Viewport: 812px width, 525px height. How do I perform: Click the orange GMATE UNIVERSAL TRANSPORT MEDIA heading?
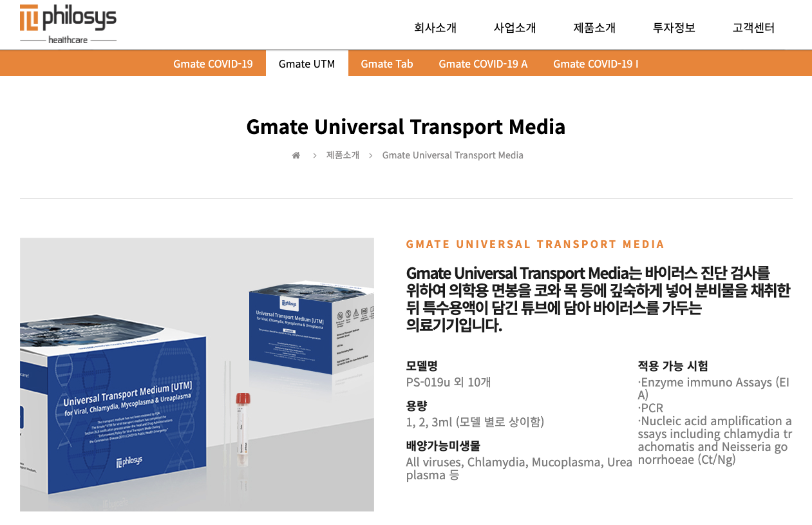tap(535, 244)
